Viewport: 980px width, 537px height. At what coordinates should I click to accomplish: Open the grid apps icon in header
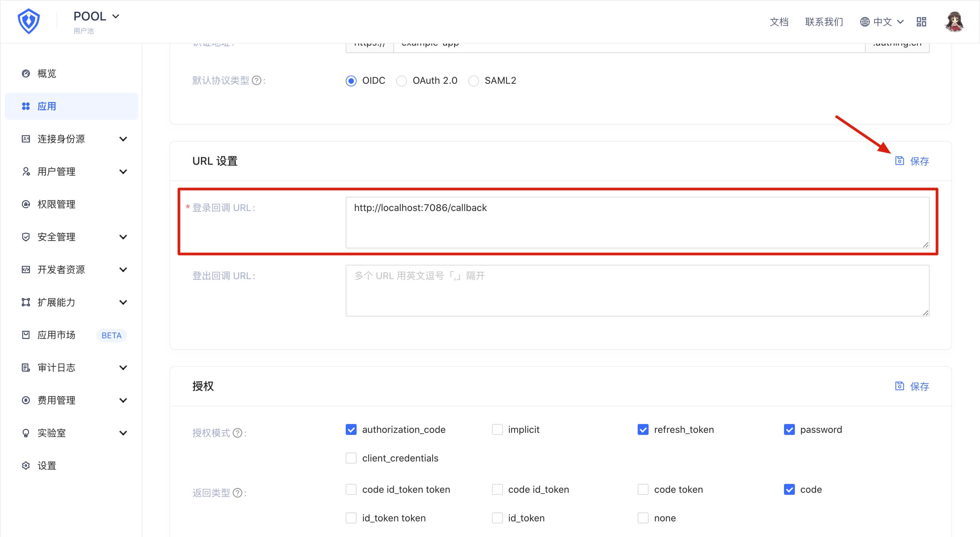pos(921,22)
